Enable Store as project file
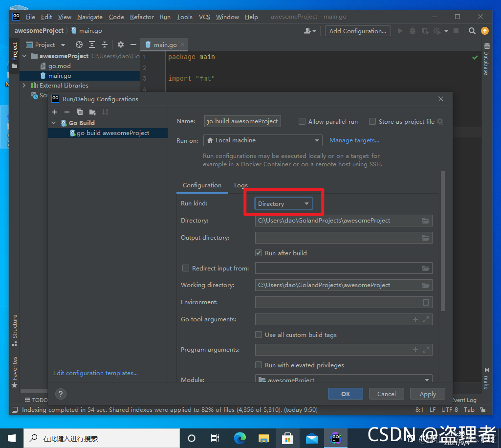Viewport: 501px width, 448px height. pyautogui.click(x=372, y=121)
